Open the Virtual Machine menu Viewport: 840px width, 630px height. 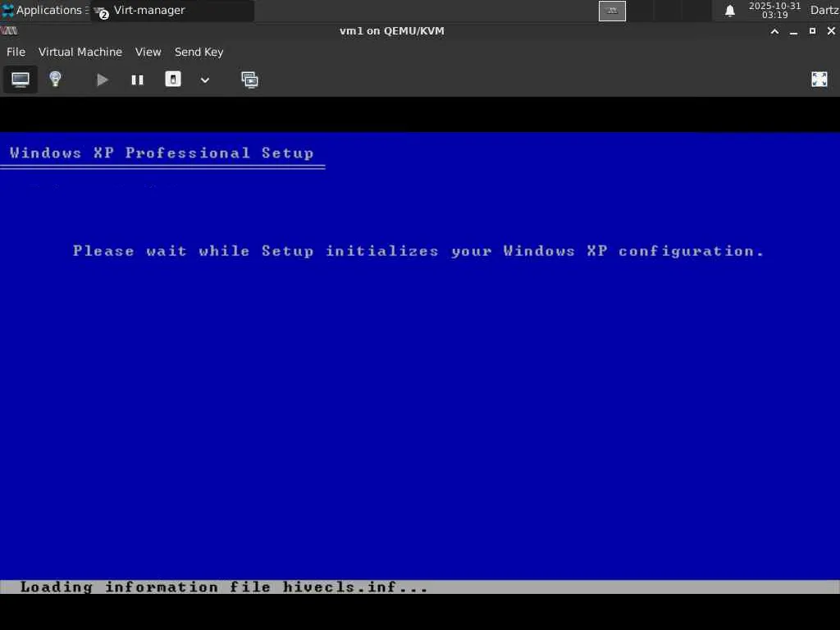[80, 52]
